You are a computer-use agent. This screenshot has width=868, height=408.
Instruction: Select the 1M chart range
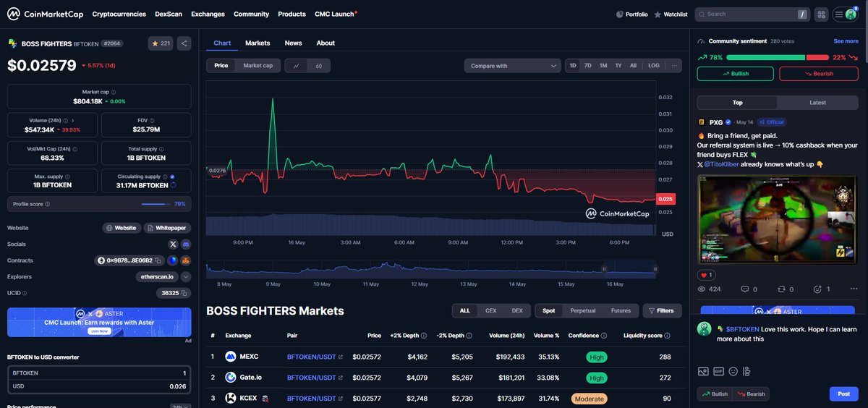(603, 66)
